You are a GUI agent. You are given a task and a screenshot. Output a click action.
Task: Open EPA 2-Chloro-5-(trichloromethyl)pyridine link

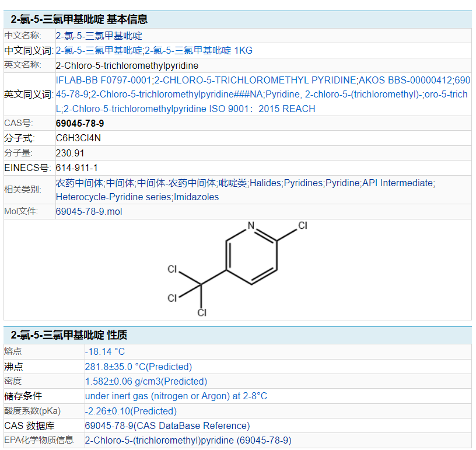188,440
